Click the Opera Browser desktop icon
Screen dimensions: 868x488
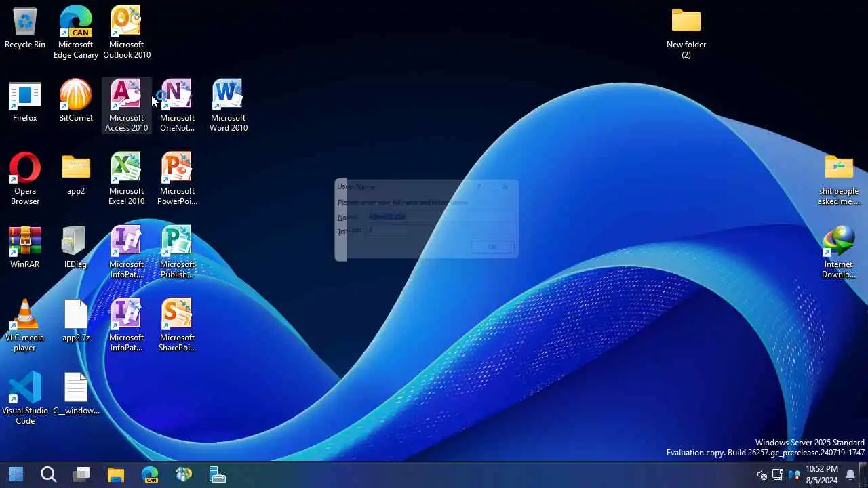point(25,179)
